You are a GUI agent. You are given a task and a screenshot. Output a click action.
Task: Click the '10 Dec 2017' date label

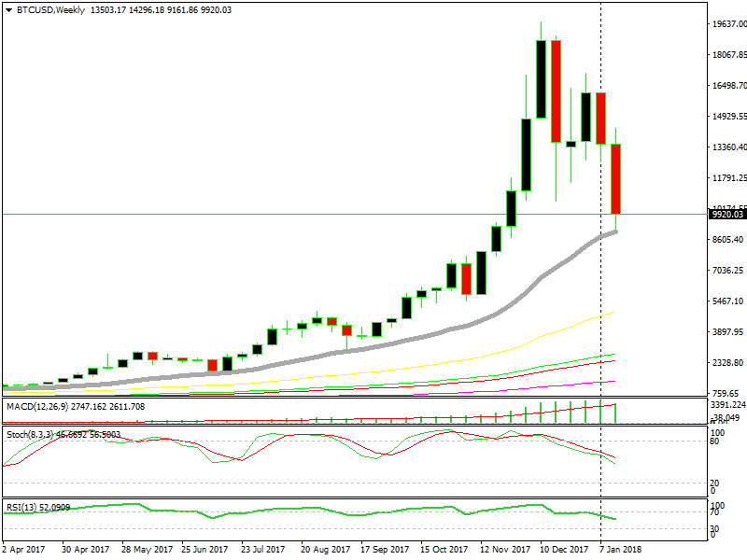[x=564, y=550]
